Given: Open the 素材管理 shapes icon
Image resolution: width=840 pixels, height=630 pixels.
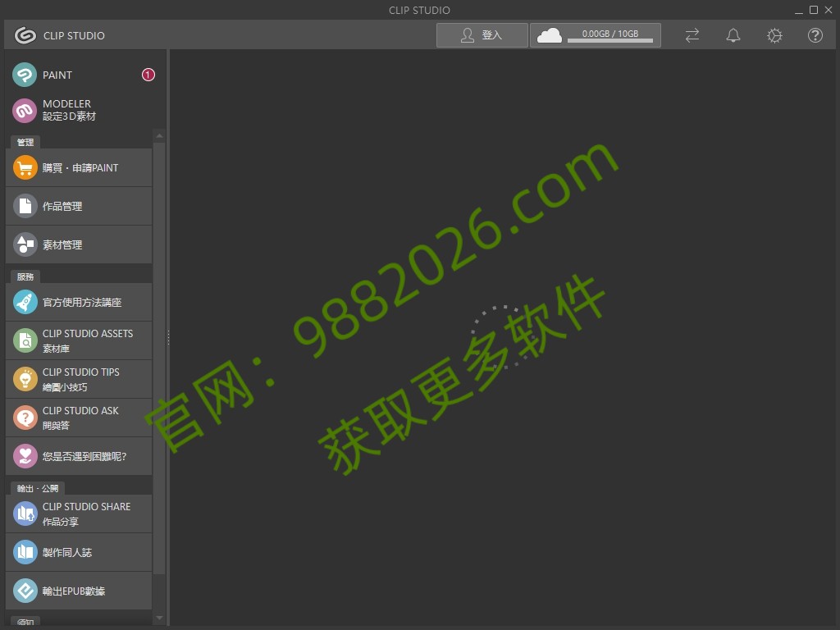Looking at the screenshot, I should 25,244.
